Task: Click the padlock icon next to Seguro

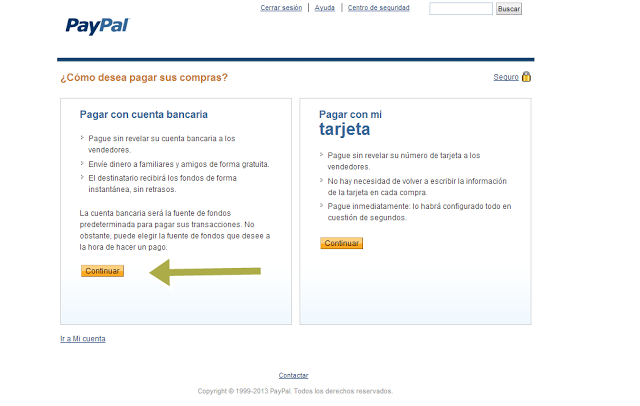Action: point(526,77)
